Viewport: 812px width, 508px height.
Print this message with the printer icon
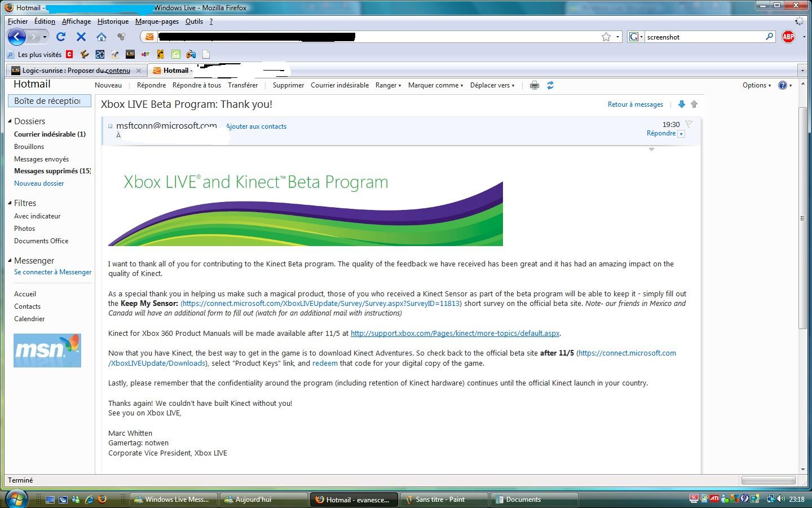534,85
